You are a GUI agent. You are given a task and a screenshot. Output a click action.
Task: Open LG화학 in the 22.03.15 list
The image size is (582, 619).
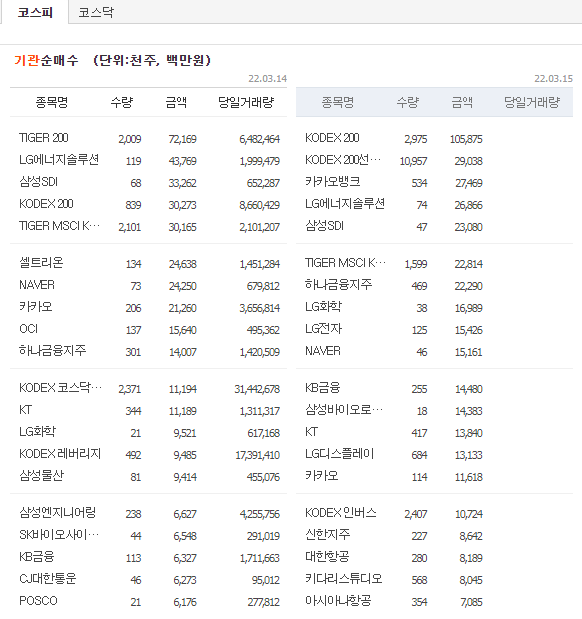[323, 307]
